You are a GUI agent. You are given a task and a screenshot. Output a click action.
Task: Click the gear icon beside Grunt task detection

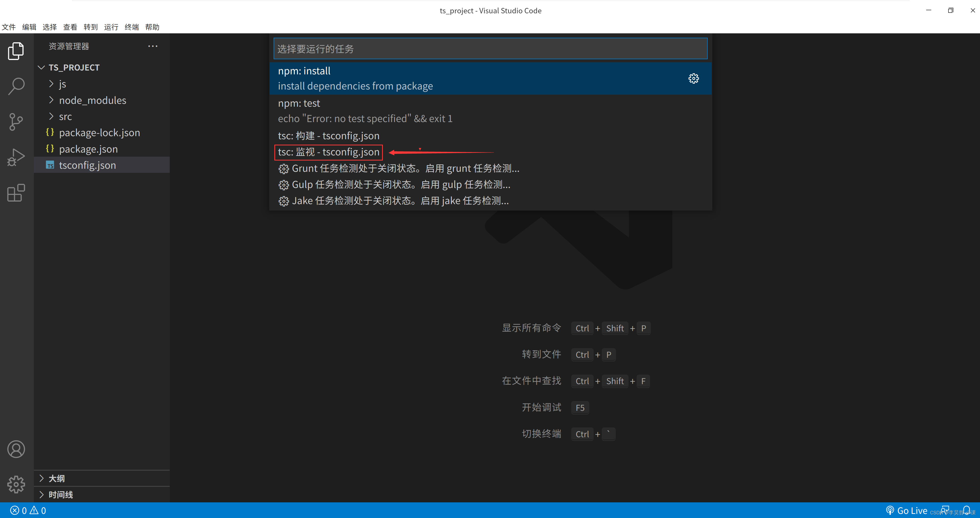pos(283,169)
